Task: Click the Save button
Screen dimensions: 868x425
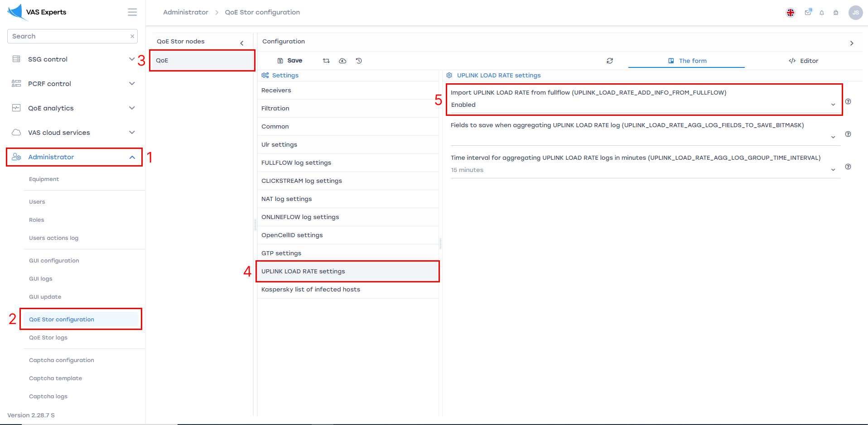Action: tap(290, 61)
